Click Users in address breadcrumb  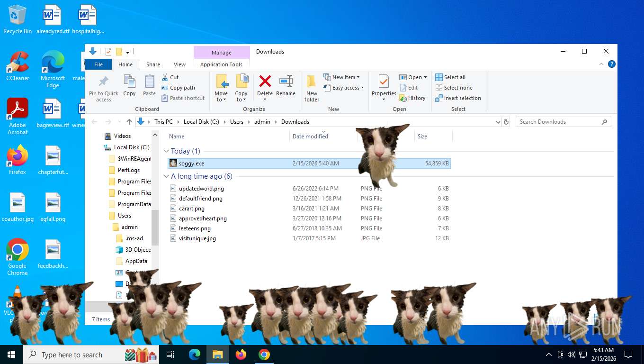(237, 122)
